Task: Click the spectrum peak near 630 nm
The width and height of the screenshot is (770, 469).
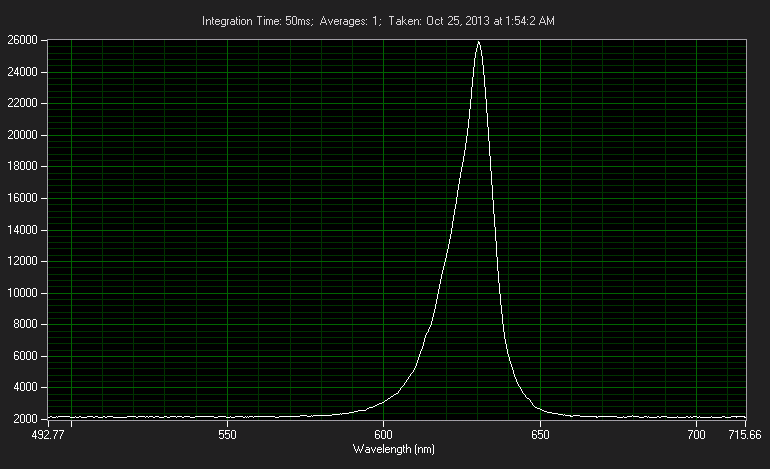Action: [x=479, y=43]
